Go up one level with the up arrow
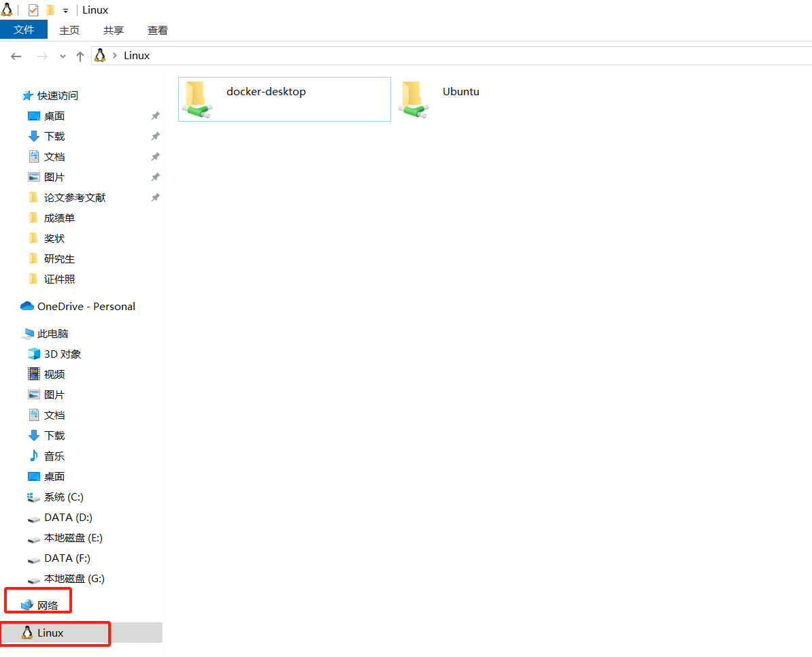812x657 pixels. [80, 56]
